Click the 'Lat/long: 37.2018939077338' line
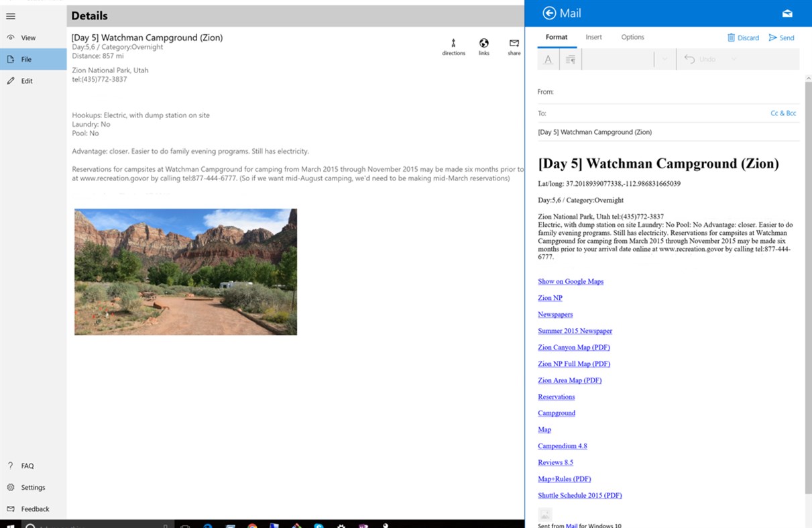The height and width of the screenshot is (528, 812). click(610, 183)
